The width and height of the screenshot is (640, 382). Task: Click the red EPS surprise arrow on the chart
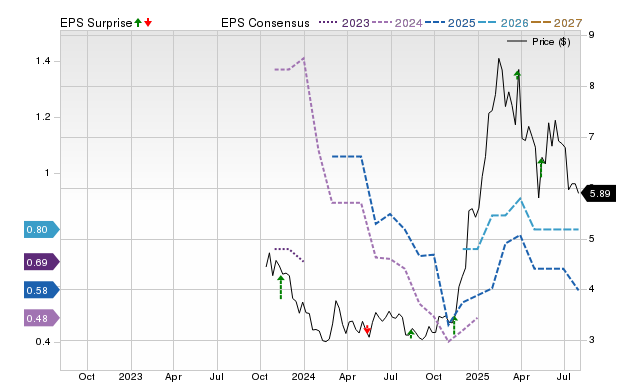coord(367,329)
